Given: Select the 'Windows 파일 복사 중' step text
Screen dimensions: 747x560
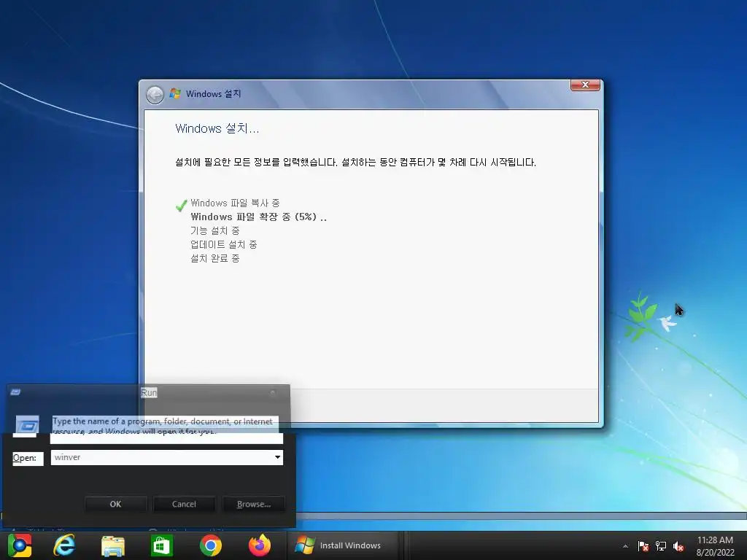Looking at the screenshot, I should coord(235,203).
